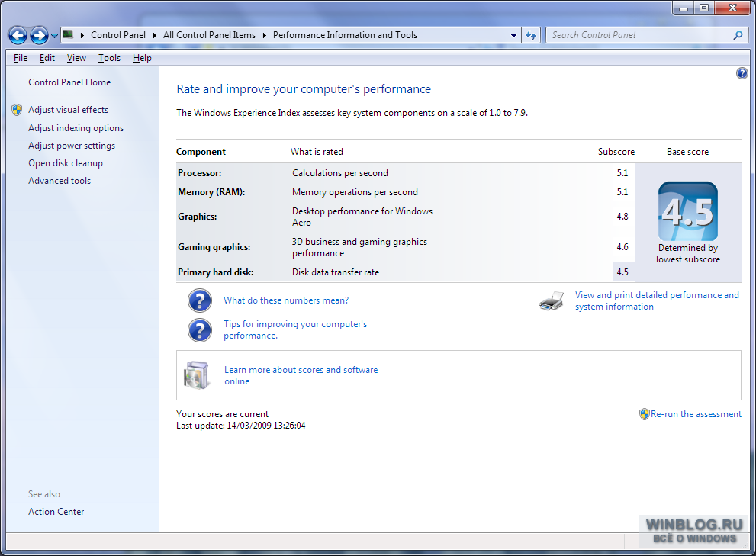The width and height of the screenshot is (756, 556).
Task: Click the Graphics row label
Action: pyautogui.click(x=197, y=217)
